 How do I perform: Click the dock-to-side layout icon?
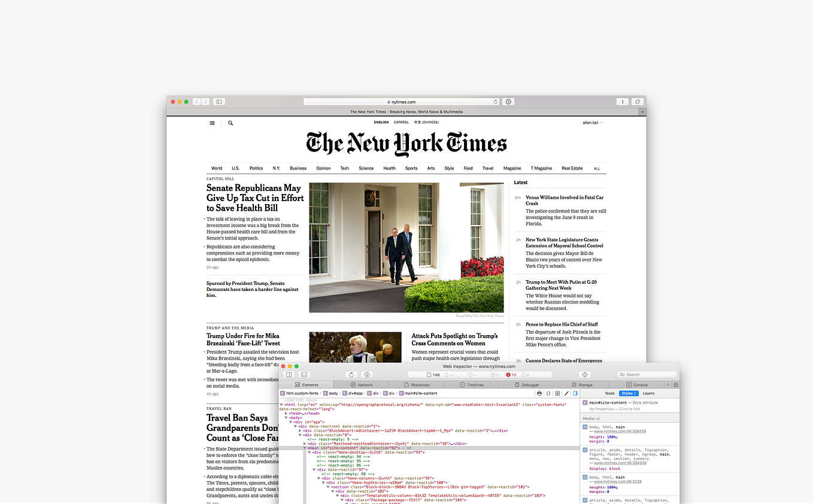click(289, 374)
